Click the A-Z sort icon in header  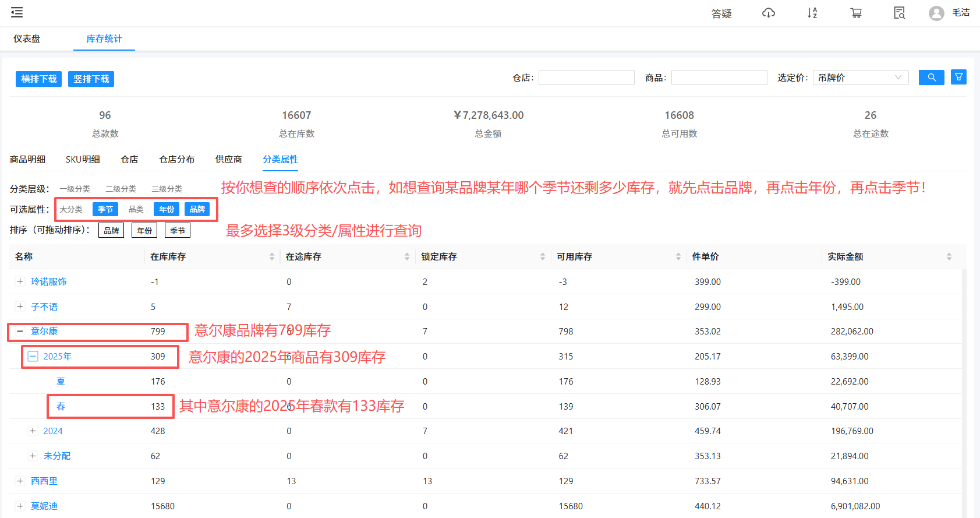click(812, 13)
